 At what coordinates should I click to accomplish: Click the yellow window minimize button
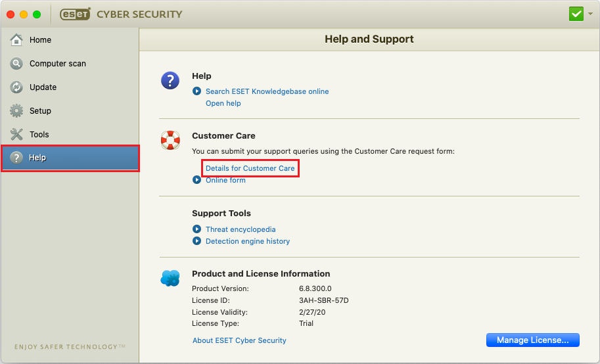point(24,14)
